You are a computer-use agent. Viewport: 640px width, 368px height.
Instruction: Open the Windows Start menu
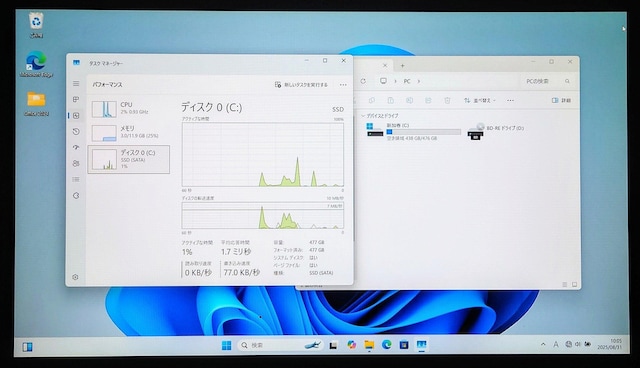(x=226, y=346)
